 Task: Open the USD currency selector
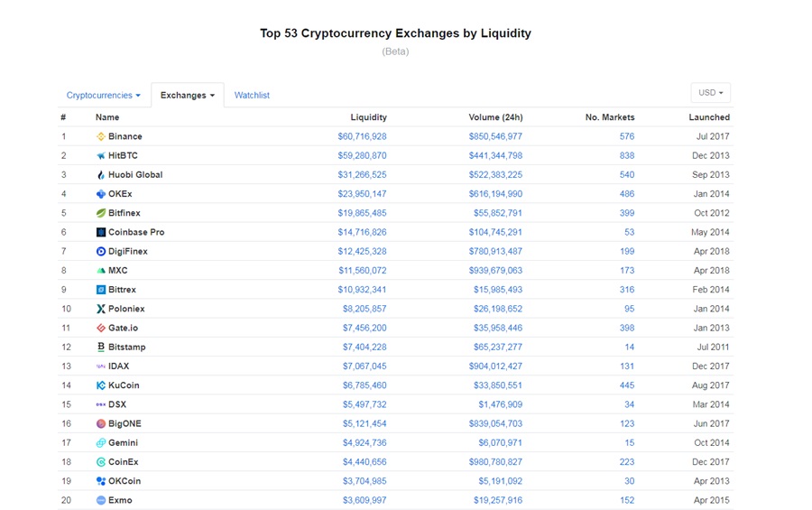(x=711, y=93)
